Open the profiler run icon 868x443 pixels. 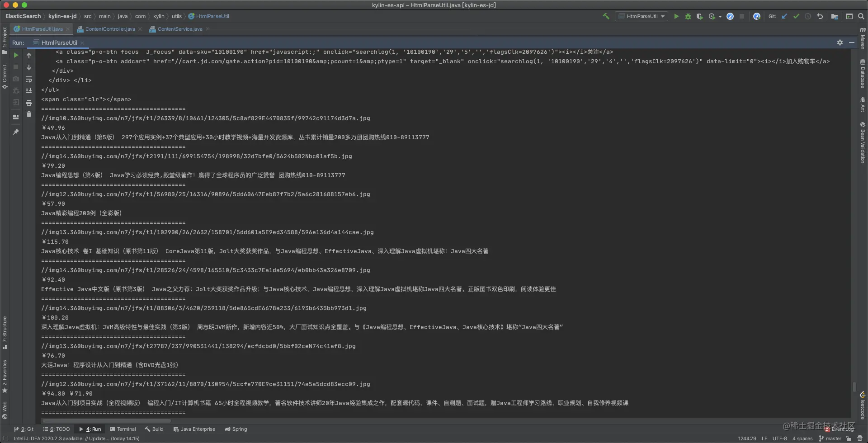click(712, 16)
